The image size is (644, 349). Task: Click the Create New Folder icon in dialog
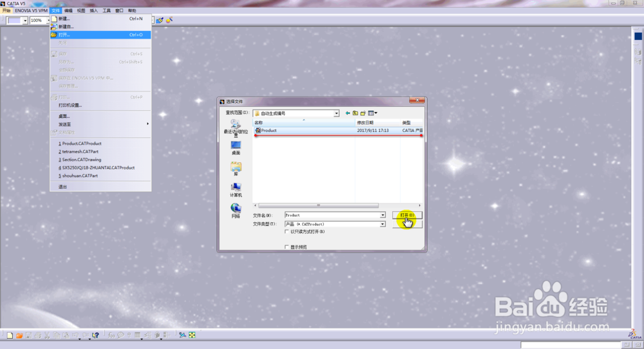[x=363, y=113]
